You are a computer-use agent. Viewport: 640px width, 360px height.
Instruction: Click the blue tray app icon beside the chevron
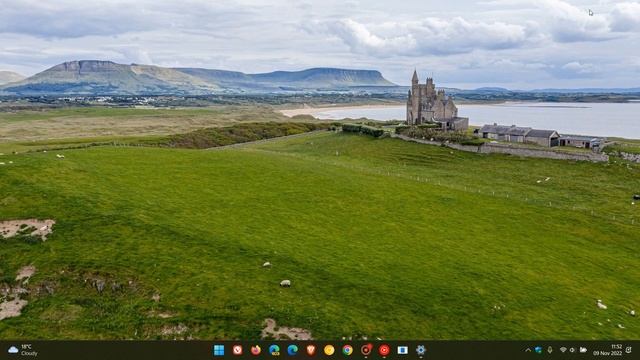tap(538, 350)
